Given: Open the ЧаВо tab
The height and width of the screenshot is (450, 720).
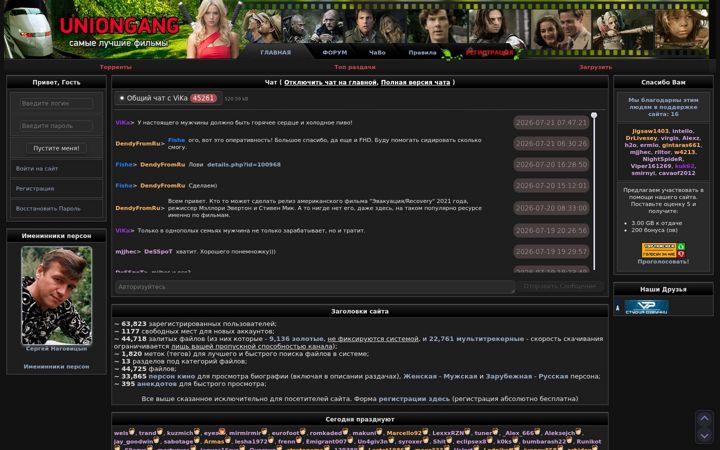Looking at the screenshot, I should coord(377,52).
